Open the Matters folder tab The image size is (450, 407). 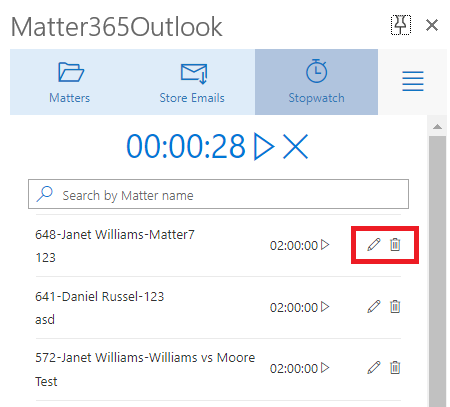click(70, 82)
